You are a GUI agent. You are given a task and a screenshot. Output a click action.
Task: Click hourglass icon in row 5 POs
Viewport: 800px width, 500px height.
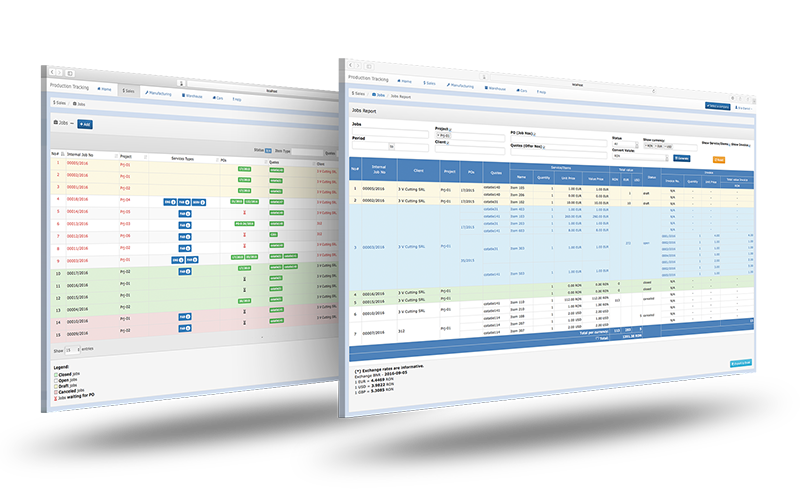[243, 212]
